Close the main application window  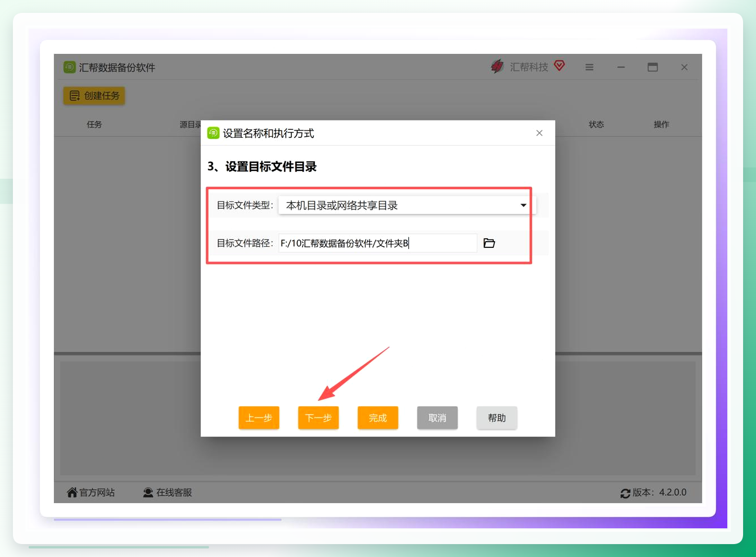coord(685,67)
